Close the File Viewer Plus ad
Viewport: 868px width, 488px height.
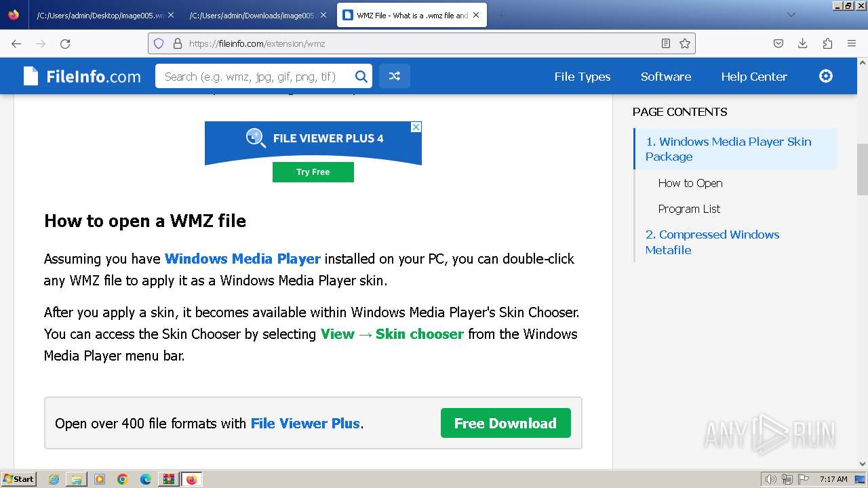[x=416, y=127]
